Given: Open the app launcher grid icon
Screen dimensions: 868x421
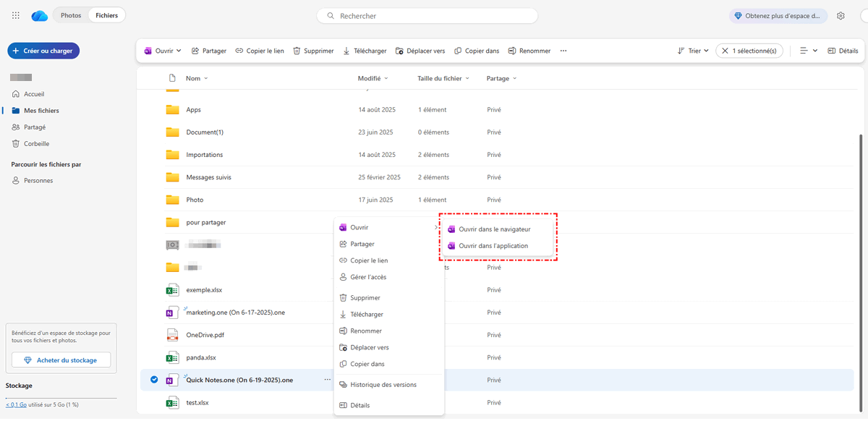Looking at the screenshot, I should click(16, 15).
